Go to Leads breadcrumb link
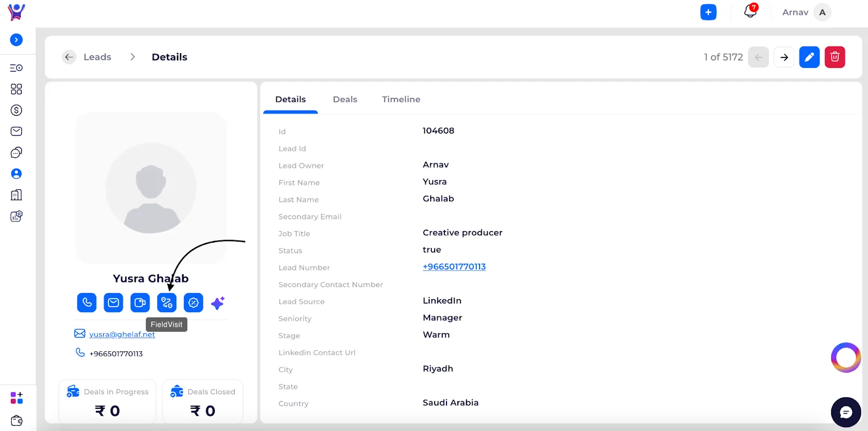This screenshot has width=868, height=431. 97,57
